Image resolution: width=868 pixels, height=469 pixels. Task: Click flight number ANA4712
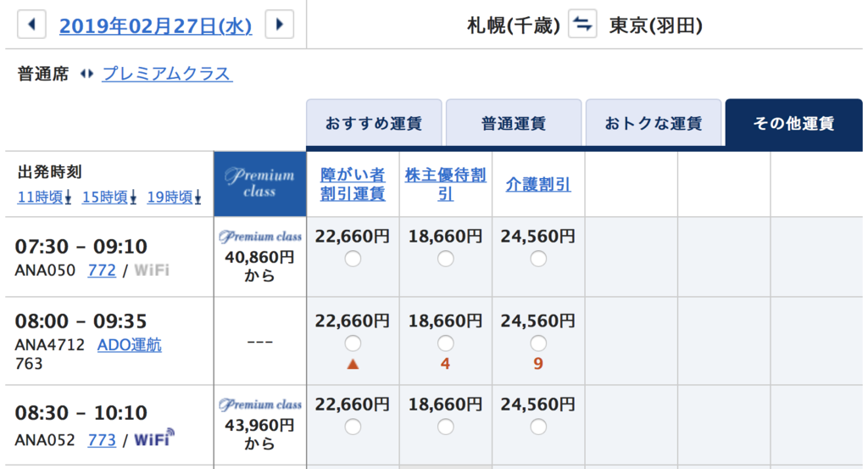(x=50, y=345)
